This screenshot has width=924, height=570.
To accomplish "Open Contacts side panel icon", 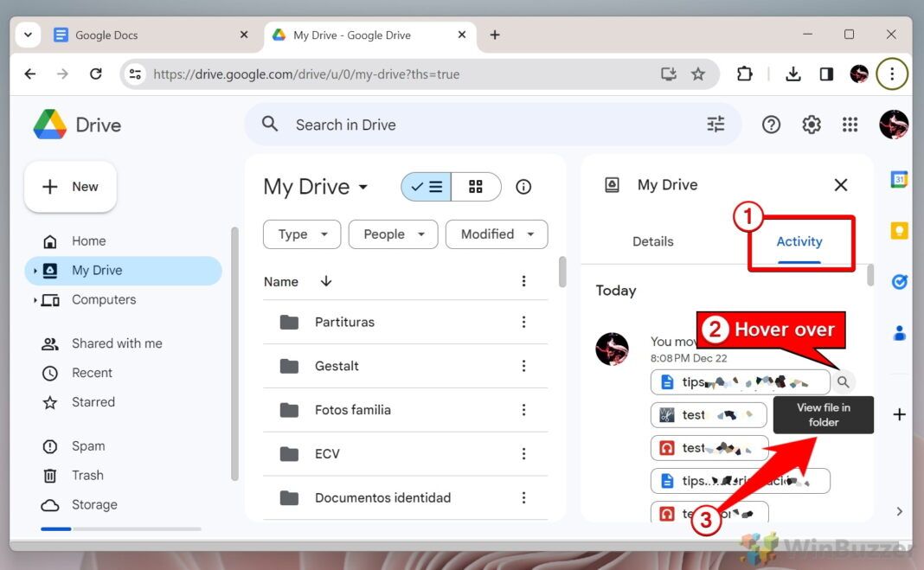I will 899,333.
